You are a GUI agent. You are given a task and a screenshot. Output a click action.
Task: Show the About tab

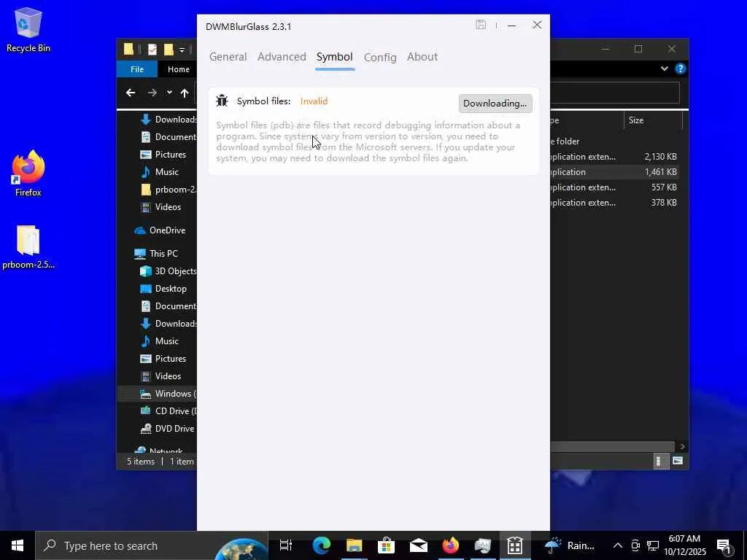pyautogui.click(x=422, y=57)
